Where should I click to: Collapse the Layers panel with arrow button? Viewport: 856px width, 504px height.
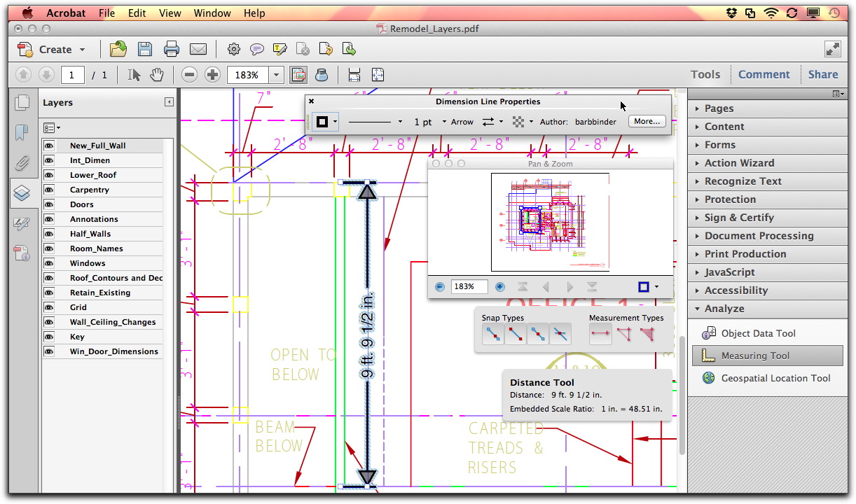[169, 102]
